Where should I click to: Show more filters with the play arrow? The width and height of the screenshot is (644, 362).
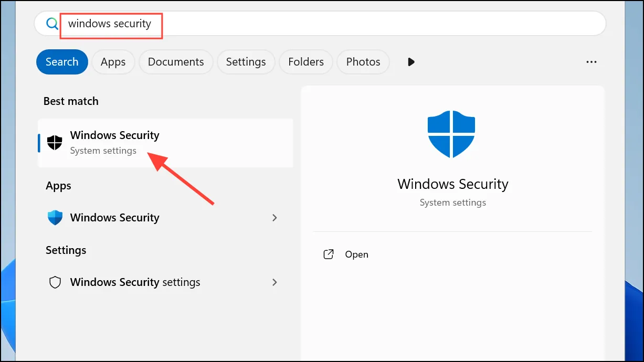(411, 62)
